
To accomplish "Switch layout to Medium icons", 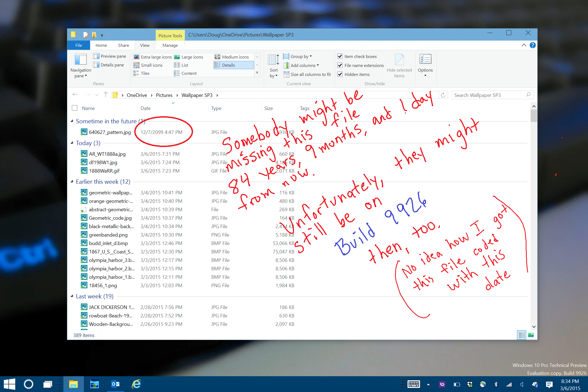I will coord(232,57).
